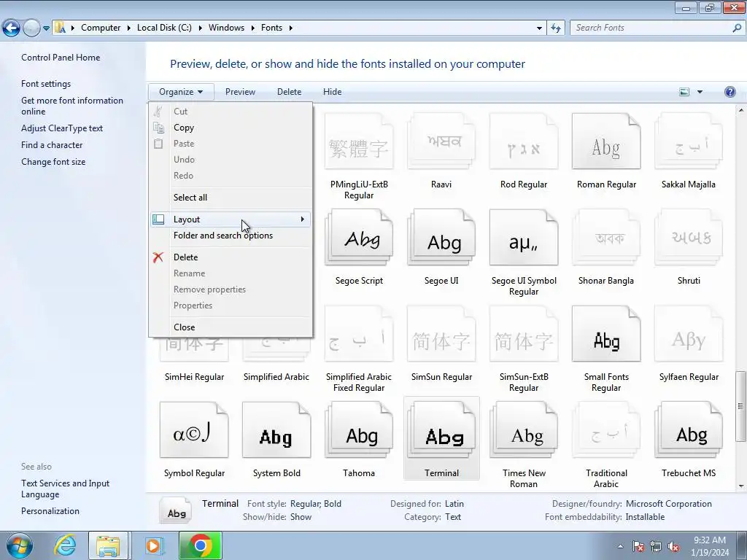Click the SimHei Regular font label
747x560 pixels.
pos(194,377)
